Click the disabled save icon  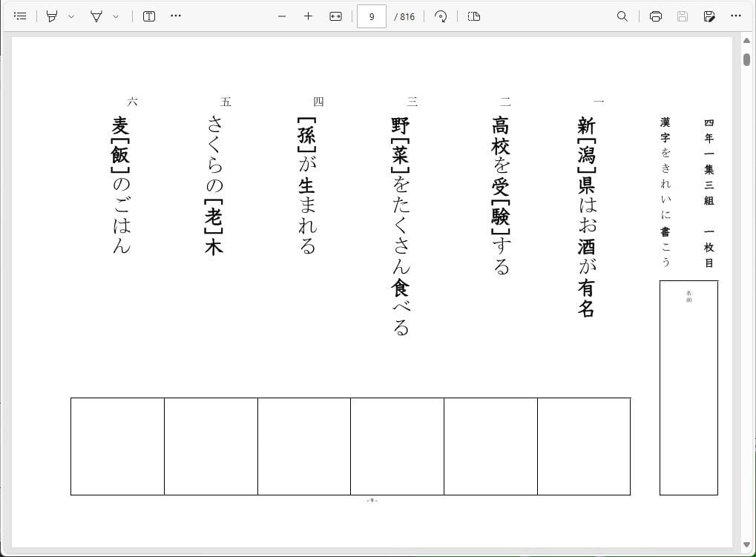[683, 16]
